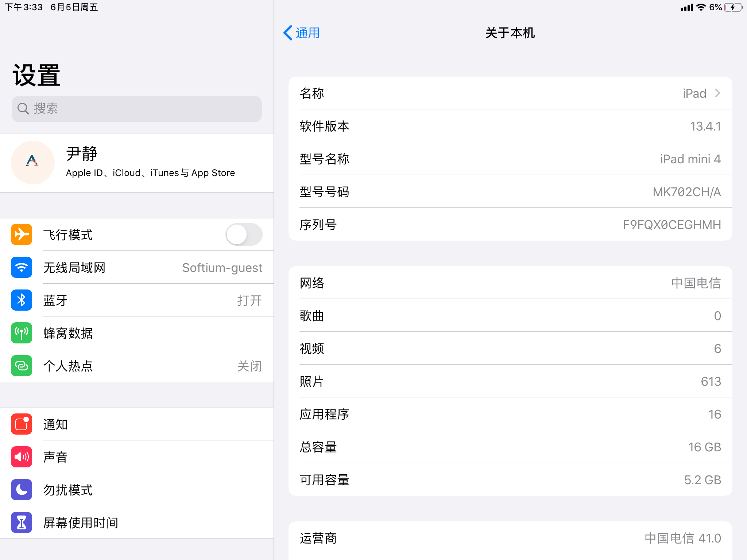This screenshot has height=560, width=747.
Task: Open the Wi-Fi settings icon
Action: click(x=22, y=267)
